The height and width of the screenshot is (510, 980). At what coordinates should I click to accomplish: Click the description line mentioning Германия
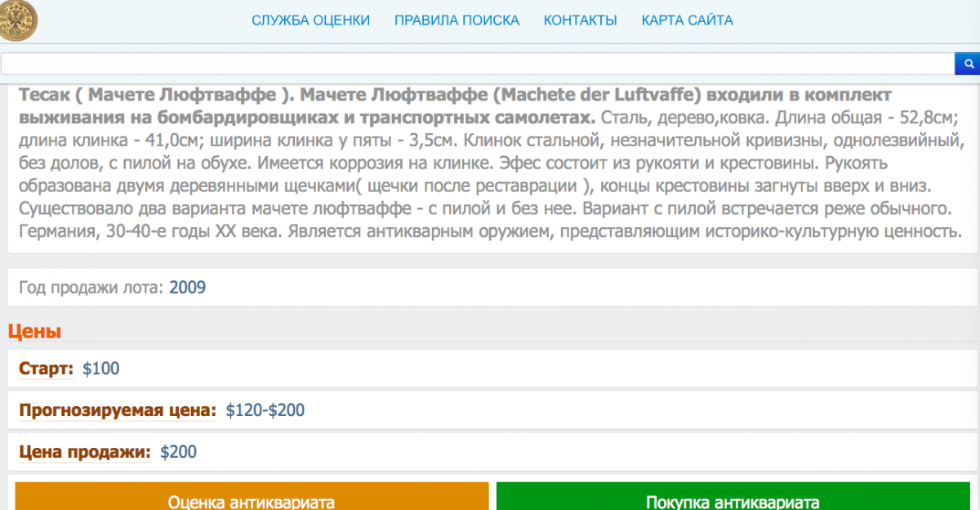490,231
